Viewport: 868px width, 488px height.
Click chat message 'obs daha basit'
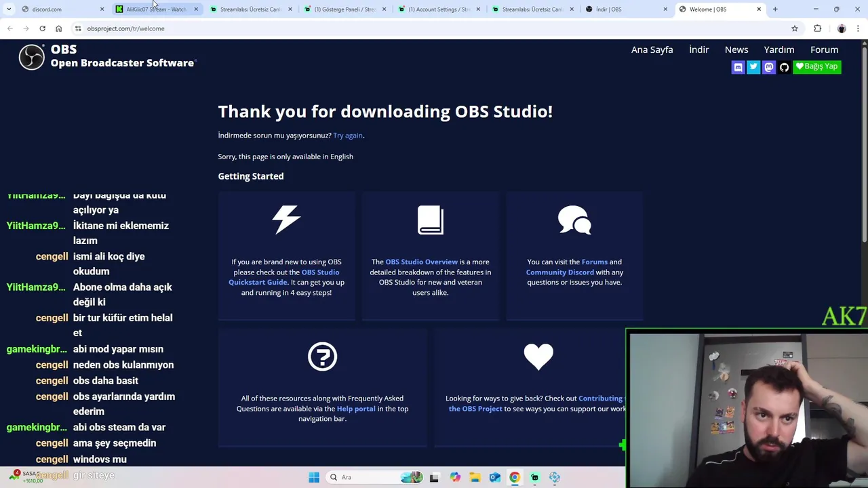[106, 381]
